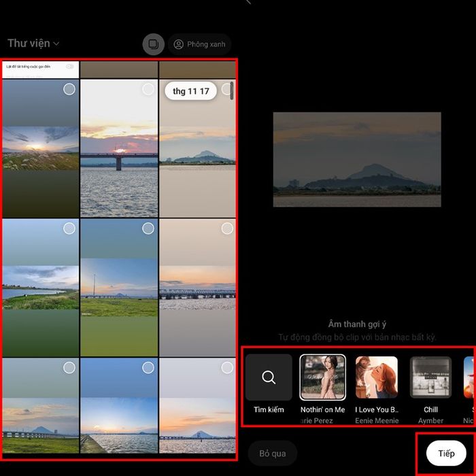Viewport: 476px width, 476px height.
Task: Select the orange sky mountain across water photo
Action: pos(227,368)
